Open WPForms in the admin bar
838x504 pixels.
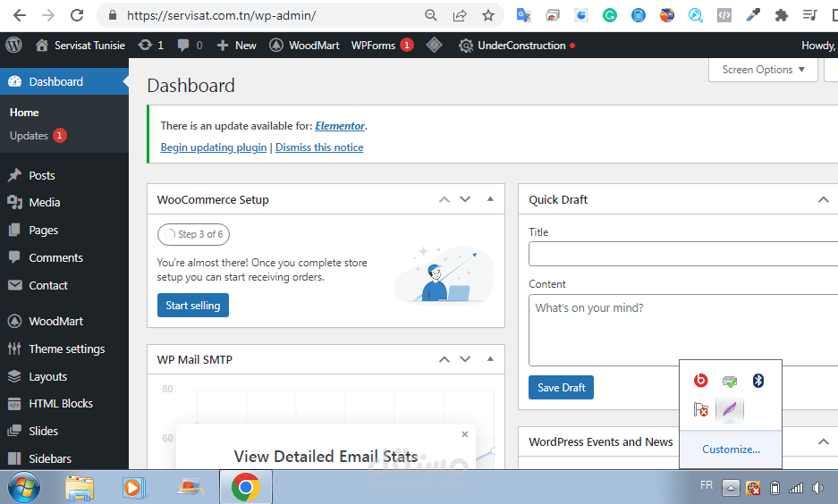pos(382,46)
